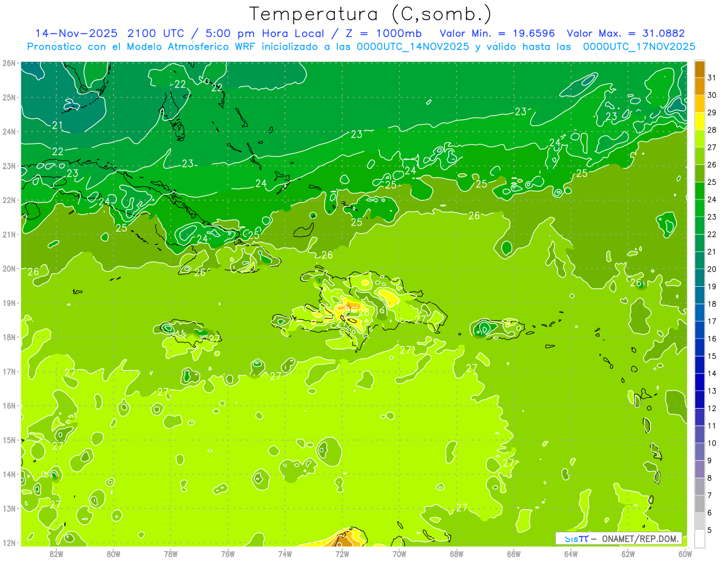Screen dimensions: 728x562
Task: Click the "20N" latitude axis label
Action: (9, 269)
